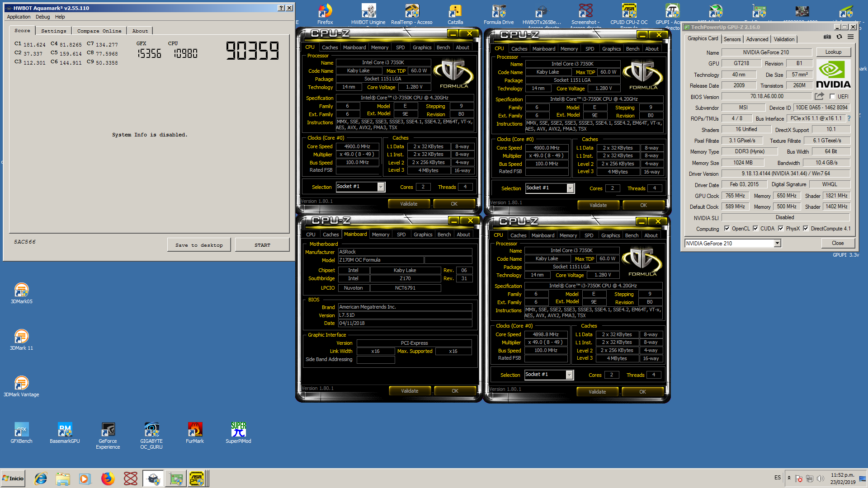Switch to the Settings tab in Aquamark

point(53,31)
